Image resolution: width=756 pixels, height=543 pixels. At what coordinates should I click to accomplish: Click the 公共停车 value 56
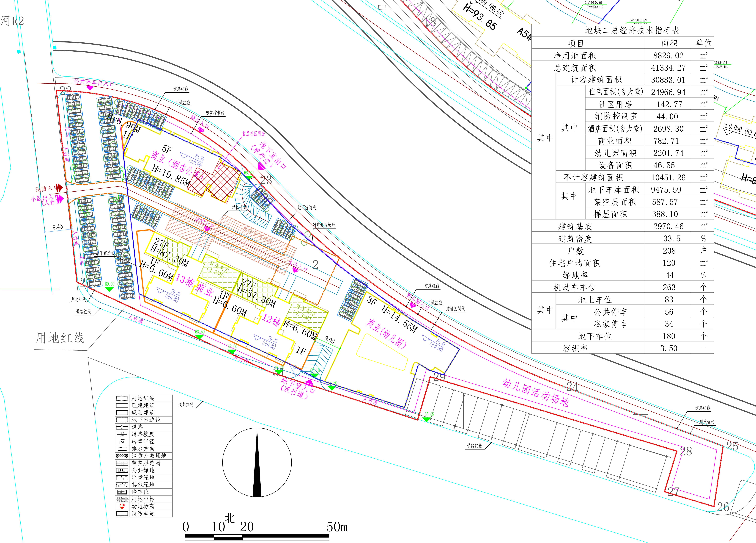tap(669, 312)
